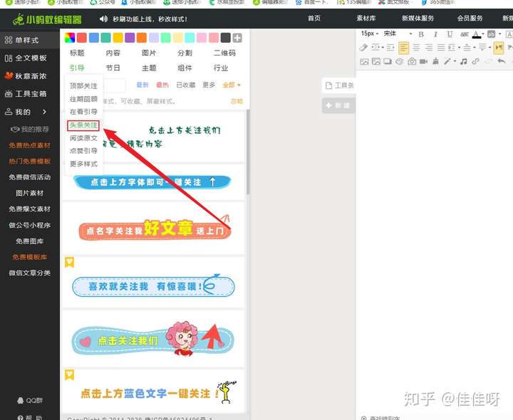Click the paragraph spacing-before icon
The width and height of the screenshot is (513, 420).
(x=467, y=48)
